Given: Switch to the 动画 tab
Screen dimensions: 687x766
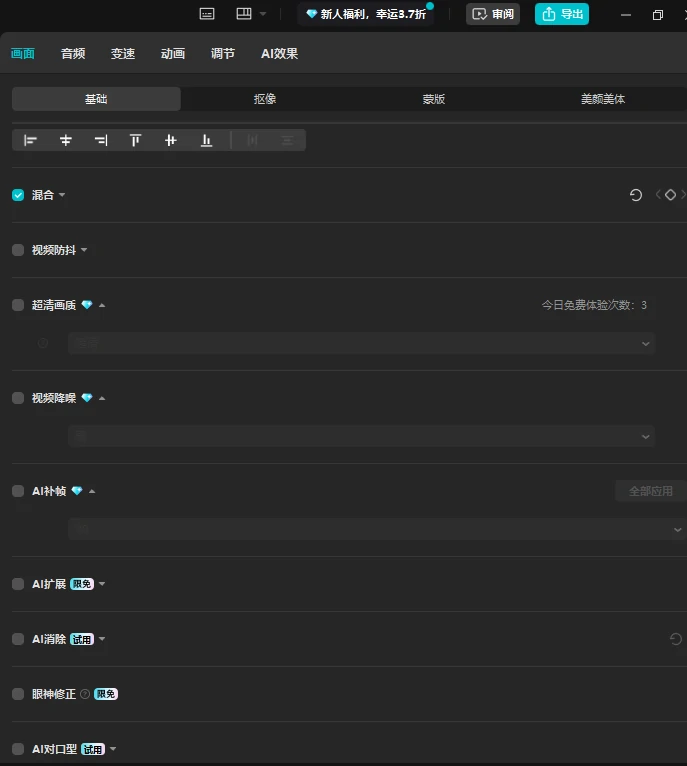Looking at the screenshot, I should tap(173, 53).
